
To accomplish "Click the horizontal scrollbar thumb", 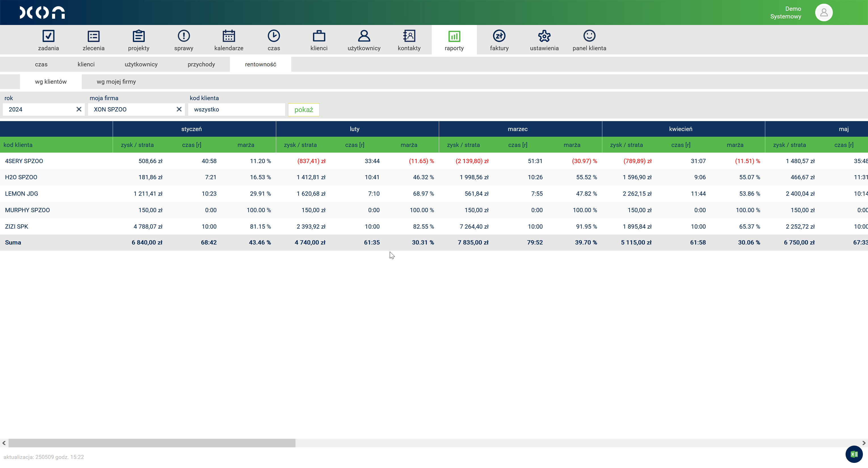I will point(152,443).
